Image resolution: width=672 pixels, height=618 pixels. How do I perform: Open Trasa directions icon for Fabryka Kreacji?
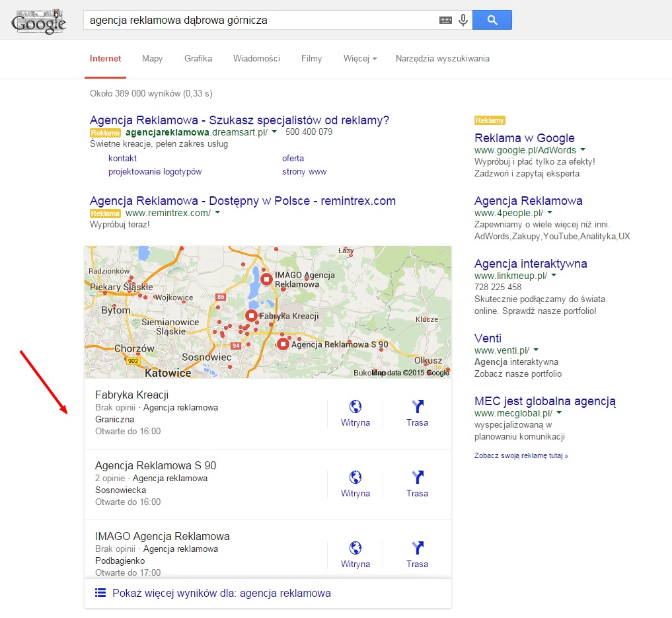pyautogui.click(x=418, y=406)
